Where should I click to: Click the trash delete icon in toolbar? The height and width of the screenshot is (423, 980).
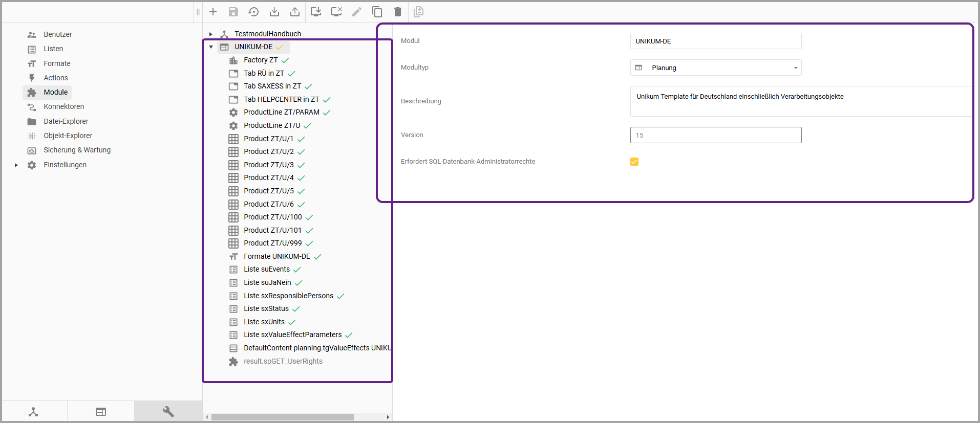398,12
